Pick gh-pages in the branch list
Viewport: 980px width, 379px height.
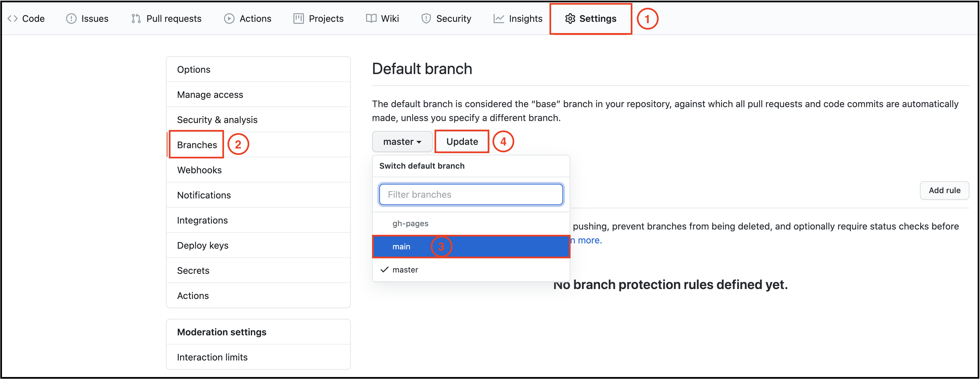pos(410,224)
